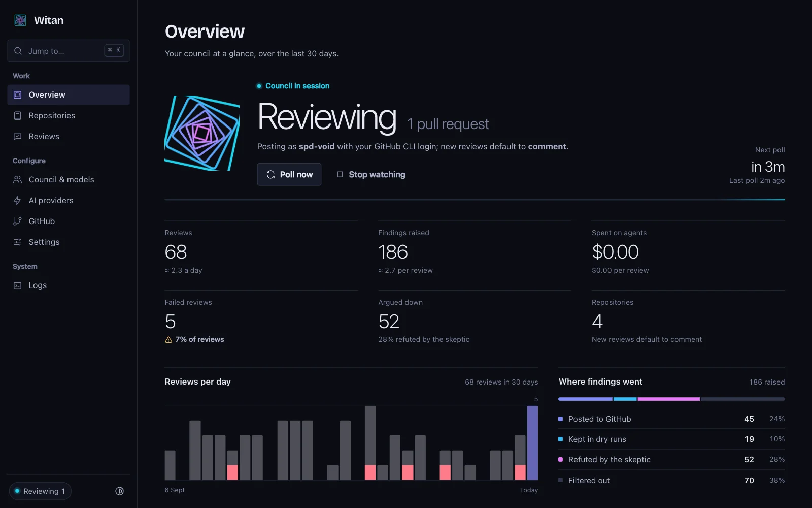The image size is (812, 508).
Task: Select the Posted to GitHub row text
Action: [x=600, y=419]
